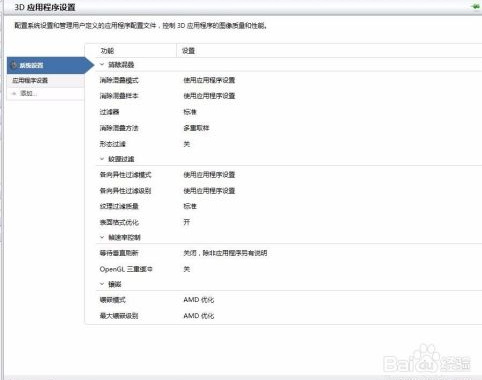Collapse the 帧速率控制 section chevron

tap(102, 237)
